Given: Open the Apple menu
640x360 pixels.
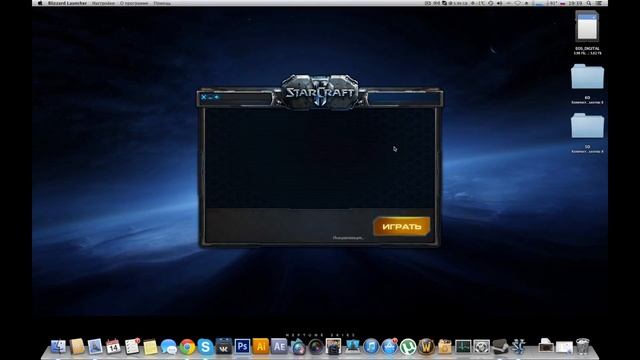Looking at the screenshot, I should [x=40, y=3].
